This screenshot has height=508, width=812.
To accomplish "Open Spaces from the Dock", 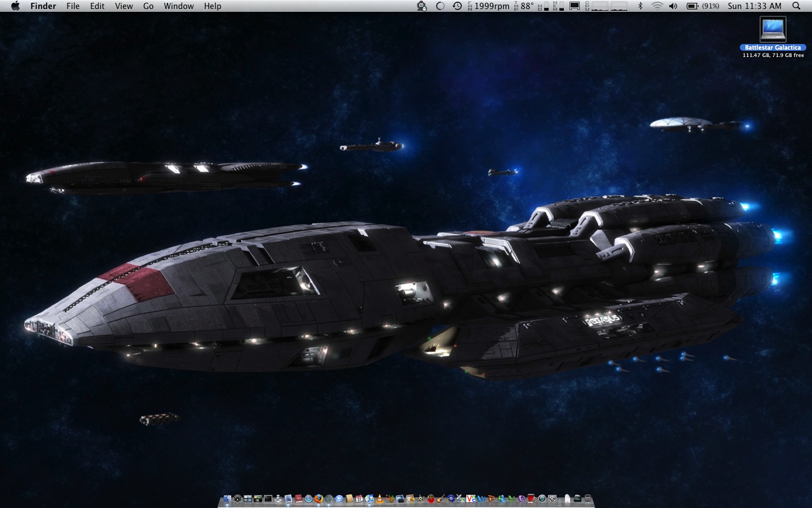I will [x=248, y=498].
